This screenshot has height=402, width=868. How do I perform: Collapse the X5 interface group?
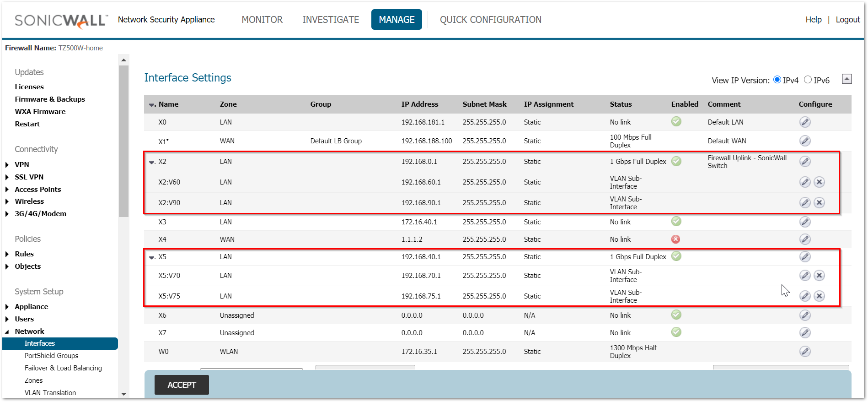pos(152,257)
